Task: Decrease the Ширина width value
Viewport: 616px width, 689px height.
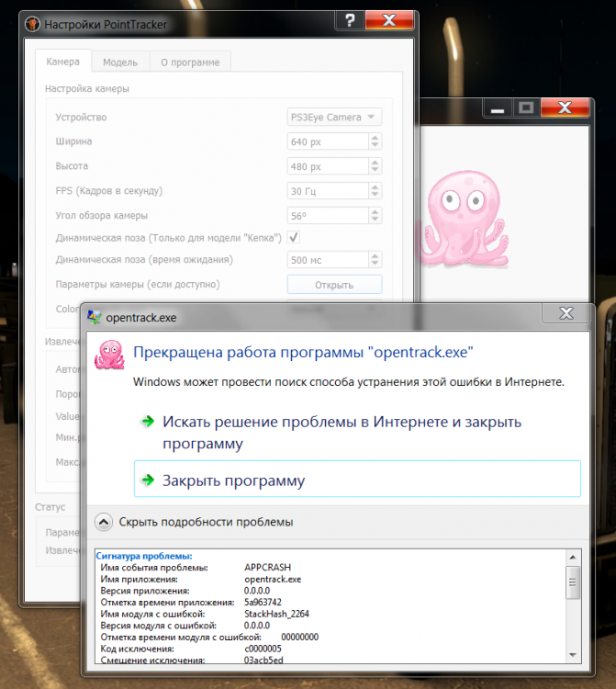Action: tap(375, 145)
